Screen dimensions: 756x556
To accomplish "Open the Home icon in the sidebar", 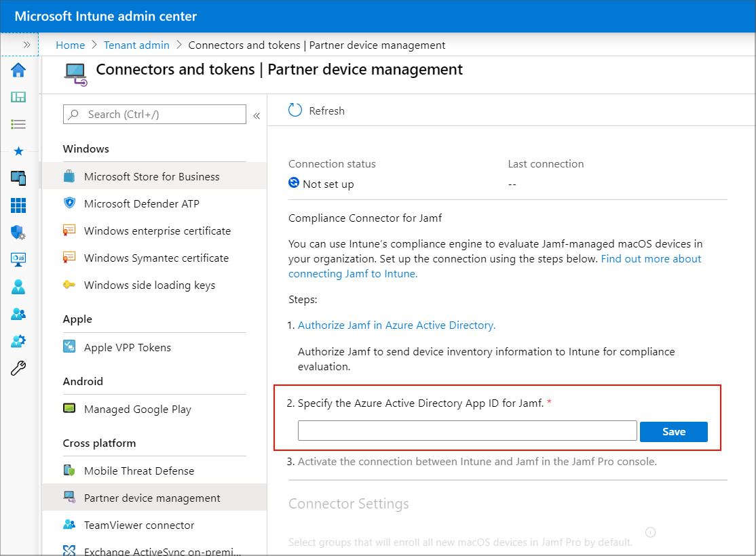I will (18, 70).
